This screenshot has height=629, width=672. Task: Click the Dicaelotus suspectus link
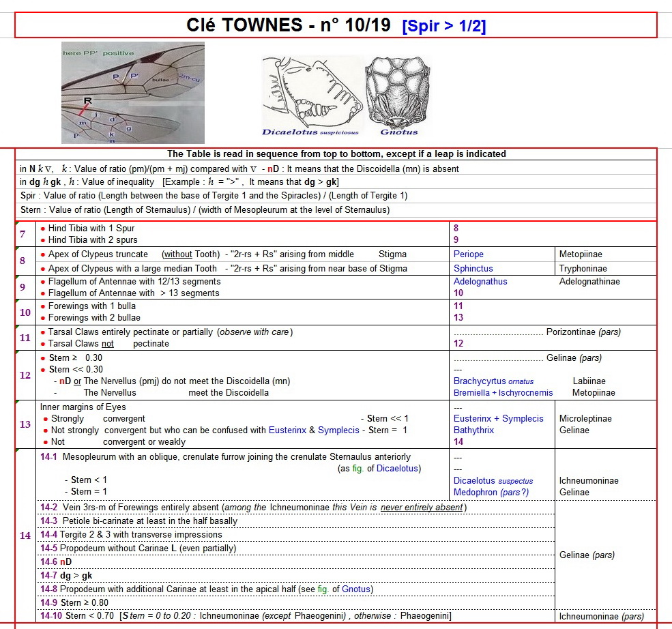493,481
